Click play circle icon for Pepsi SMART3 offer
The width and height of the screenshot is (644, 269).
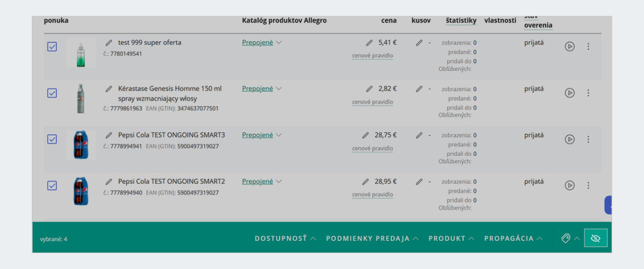pos(569,139)
